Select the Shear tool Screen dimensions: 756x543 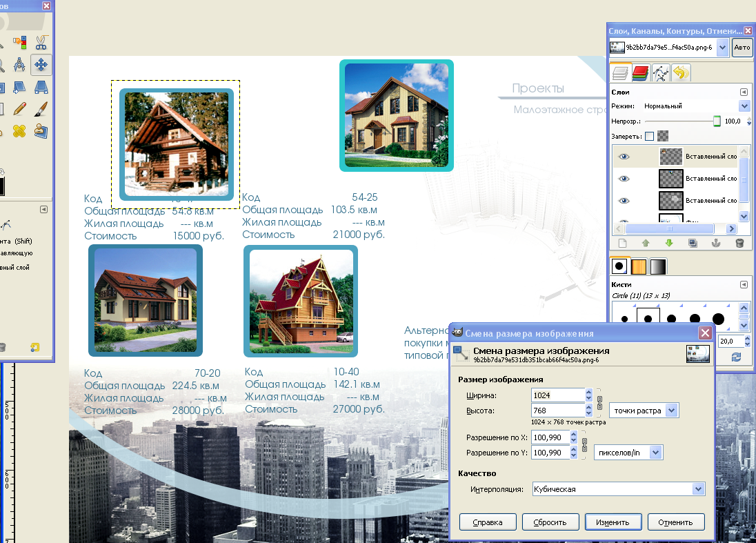19,87
